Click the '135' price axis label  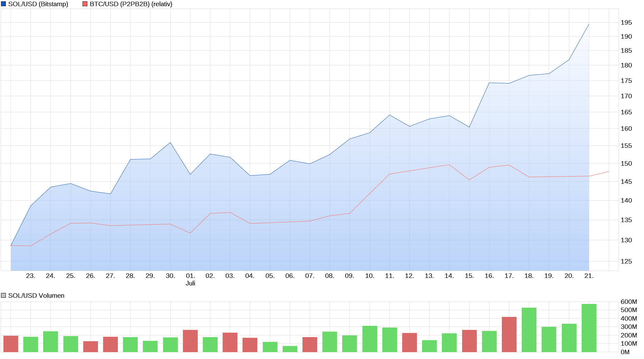(626, 220)
